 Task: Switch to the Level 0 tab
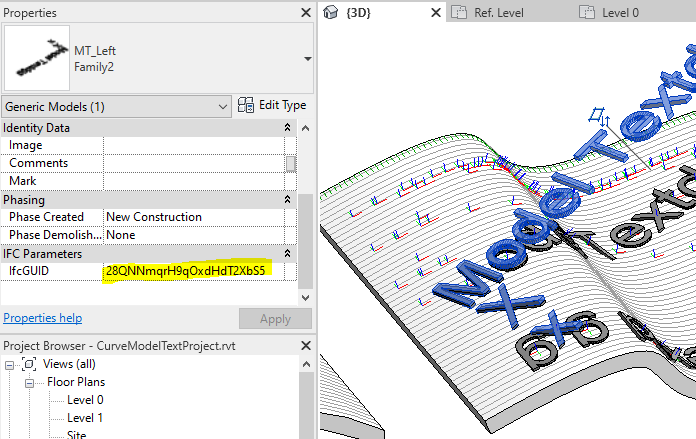(x=620, y=13)
